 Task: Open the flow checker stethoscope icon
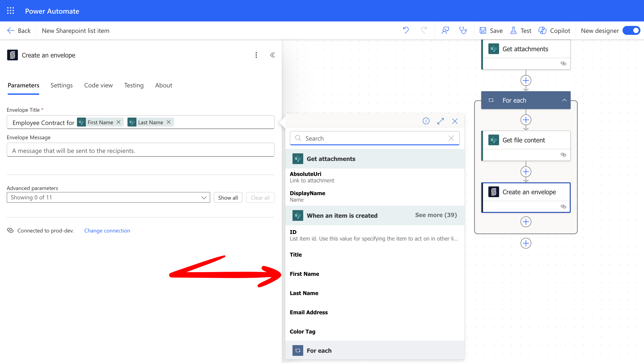(463, 30)
